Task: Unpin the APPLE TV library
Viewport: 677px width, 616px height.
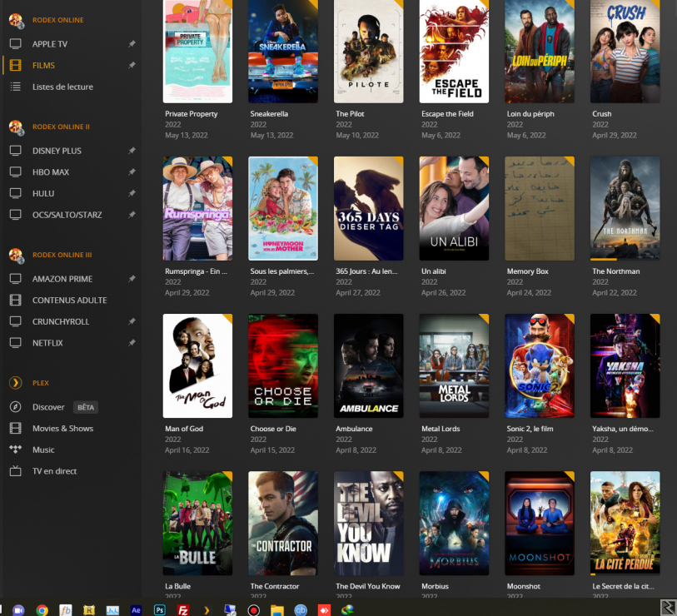Action: click(x=132, y=44)
